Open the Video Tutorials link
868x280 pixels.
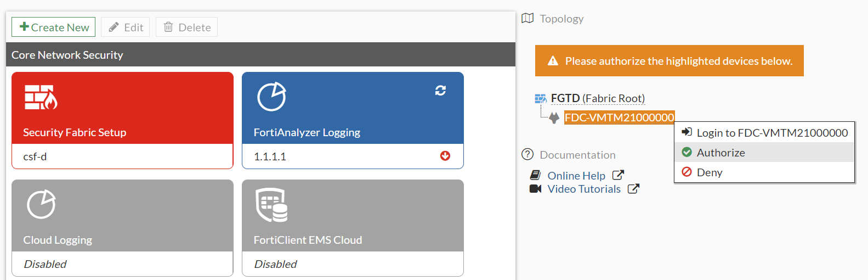(x=584, y=189)
